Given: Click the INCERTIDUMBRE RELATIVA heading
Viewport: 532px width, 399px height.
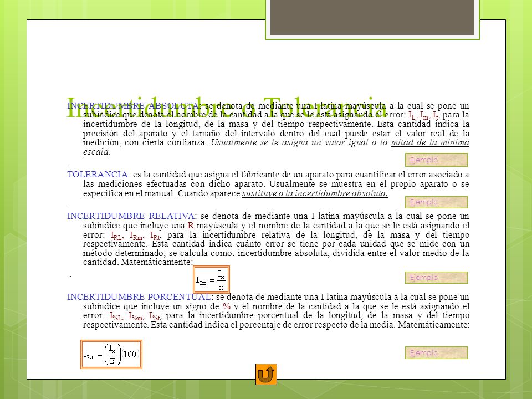Looking at the screenshot, I should pyautogui.click(x=131, y=216).
